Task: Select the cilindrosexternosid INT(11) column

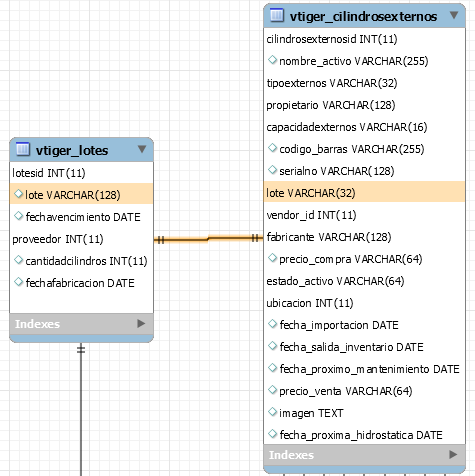Action: pyautogui.click(x=364, y=39)
